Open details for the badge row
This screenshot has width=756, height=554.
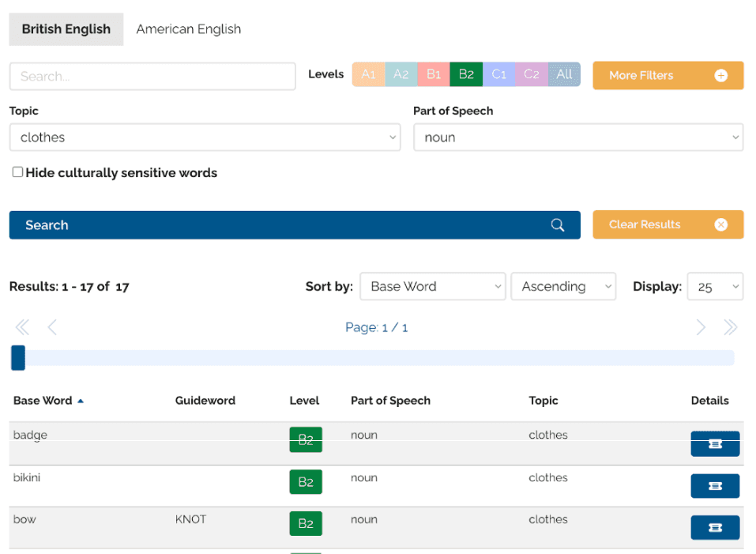715,444
